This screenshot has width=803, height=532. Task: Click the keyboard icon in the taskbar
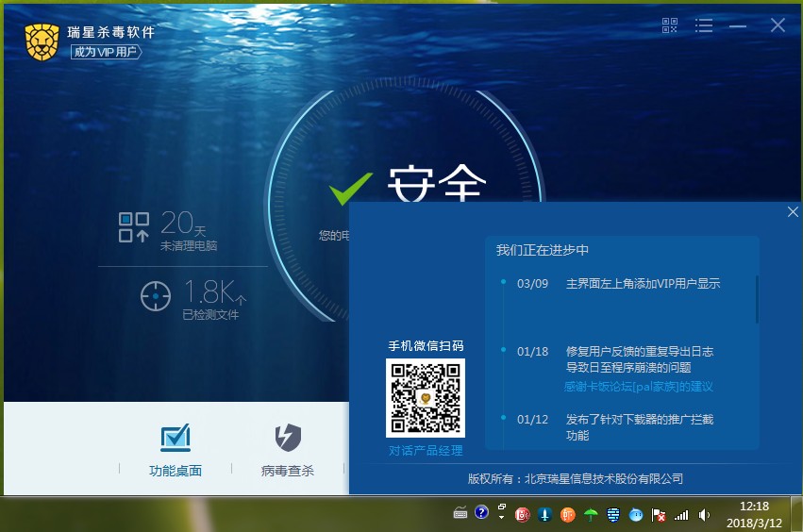460,512
